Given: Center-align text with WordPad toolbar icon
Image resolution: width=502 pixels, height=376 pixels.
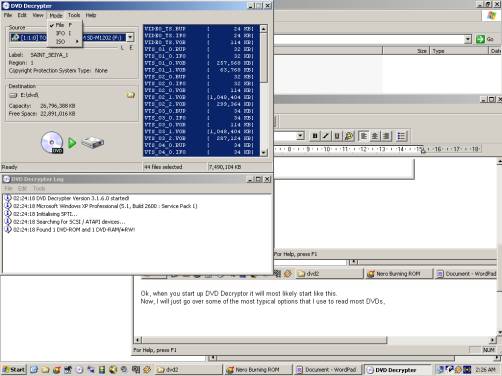Looking at the screenshot, I should pyautogui.click(x=375, y=136).
